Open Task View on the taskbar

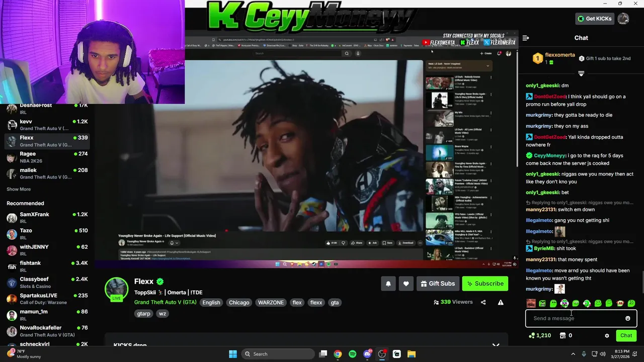coord(323,354)
